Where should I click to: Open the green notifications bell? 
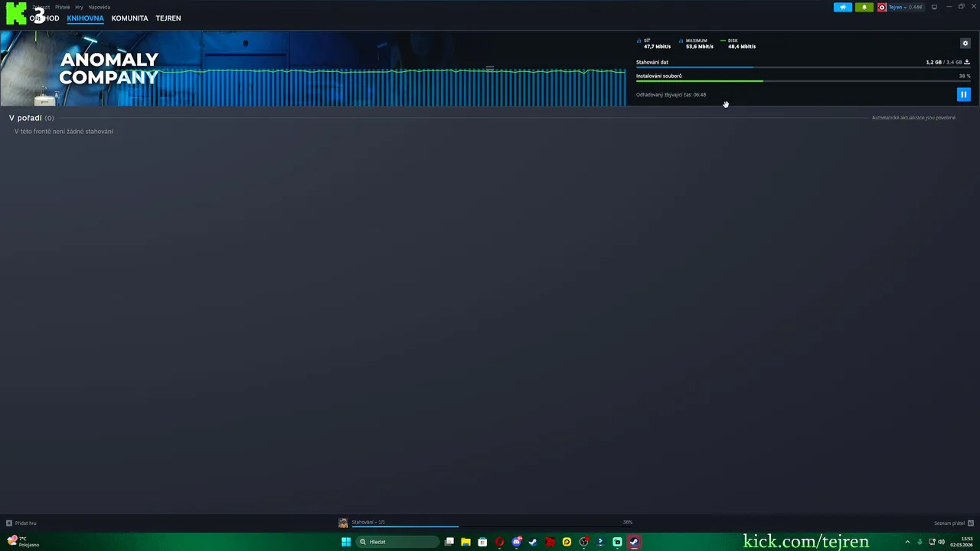point(864,7)
